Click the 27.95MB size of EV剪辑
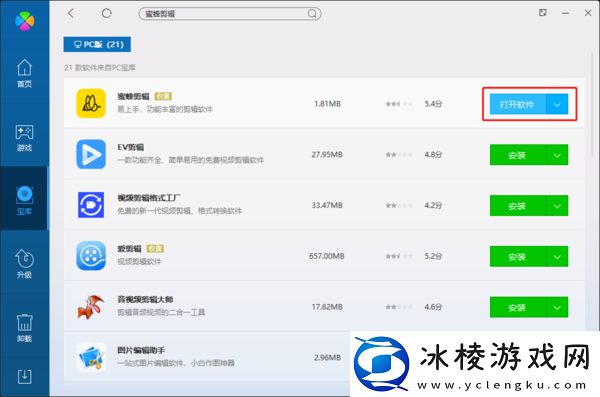Image resolution: width=600 pixels, height=397 pixels. click(327, 155)
